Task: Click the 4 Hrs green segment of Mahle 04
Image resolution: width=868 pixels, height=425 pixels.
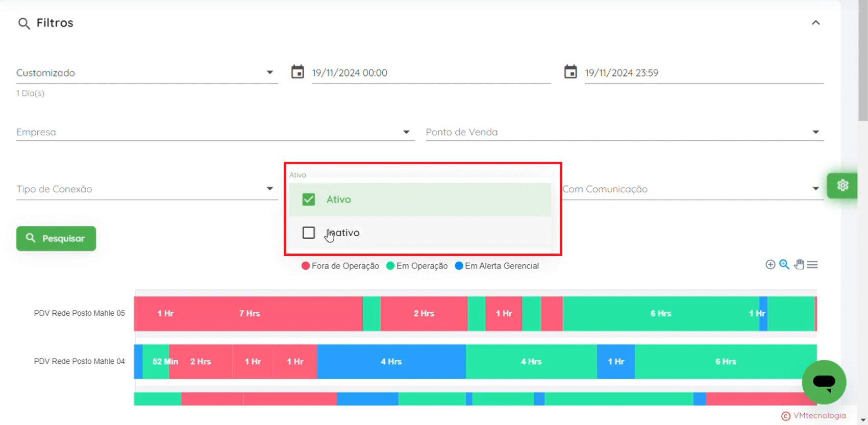Action: [531, 362]
